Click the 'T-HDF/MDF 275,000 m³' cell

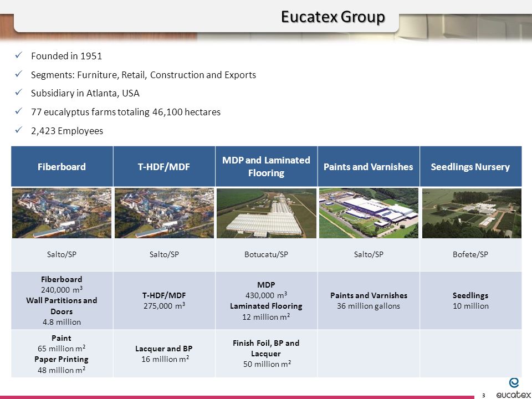coord(164,300)
